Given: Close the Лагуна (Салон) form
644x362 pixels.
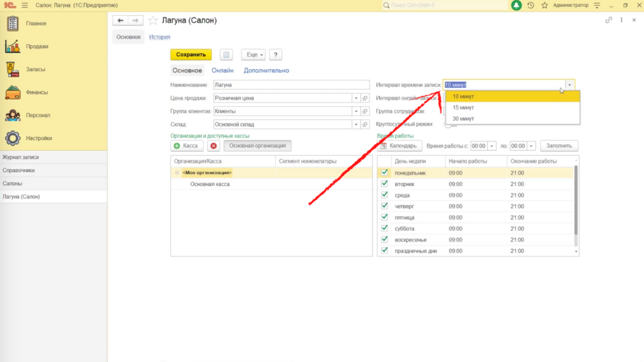Looking at the screenshot, I should [634, 20].
